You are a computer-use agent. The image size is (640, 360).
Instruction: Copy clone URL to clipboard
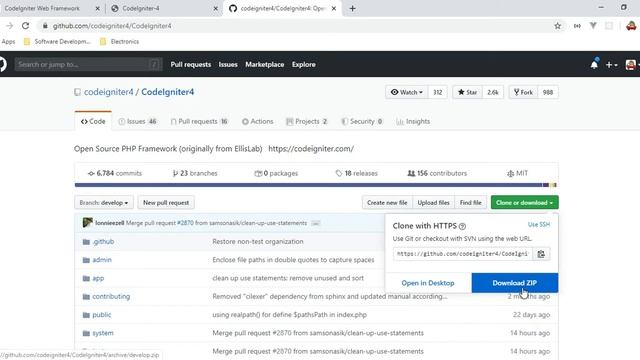541,254
